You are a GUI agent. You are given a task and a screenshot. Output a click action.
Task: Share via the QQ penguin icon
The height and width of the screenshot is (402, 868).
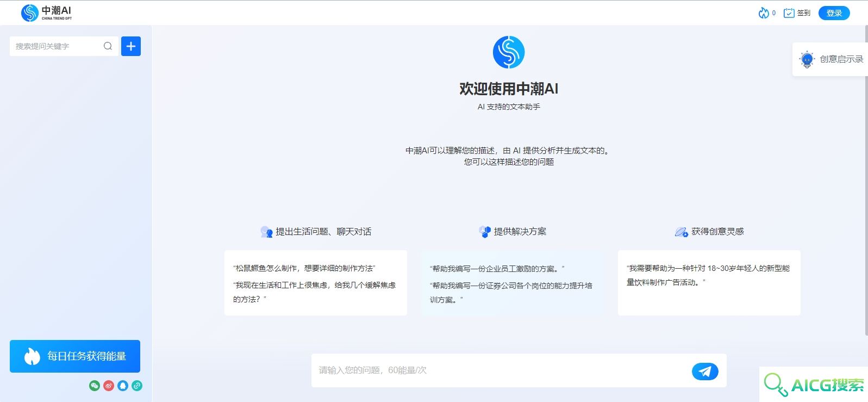click(x=123, y=386)
